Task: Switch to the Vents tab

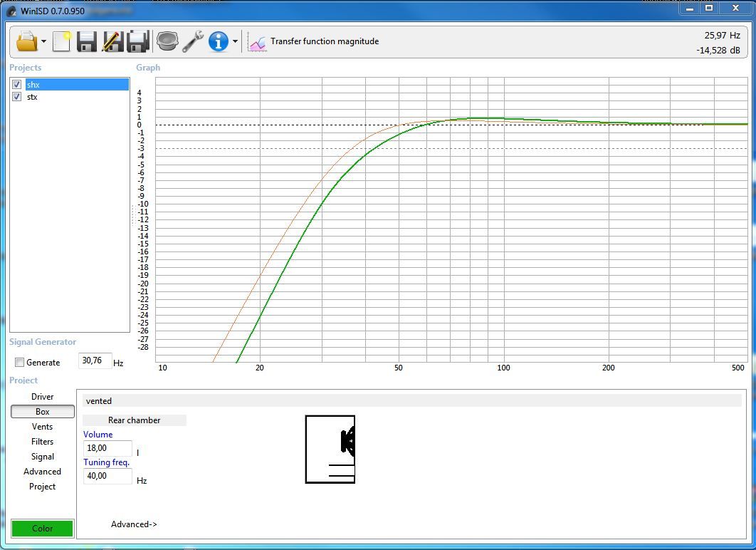Action: 43,427
